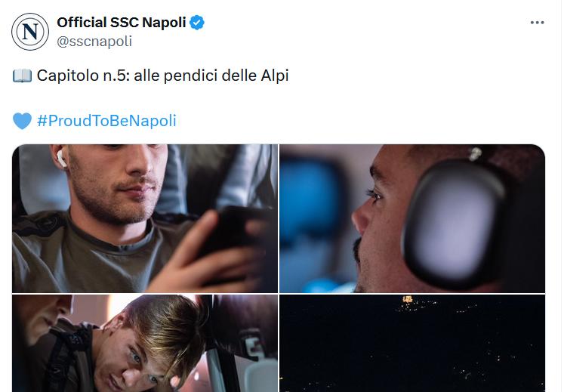Viewport: 564px width, 392px height.
Task: Click the word Alpi in the tweet
Action: [x=275, y=76]
